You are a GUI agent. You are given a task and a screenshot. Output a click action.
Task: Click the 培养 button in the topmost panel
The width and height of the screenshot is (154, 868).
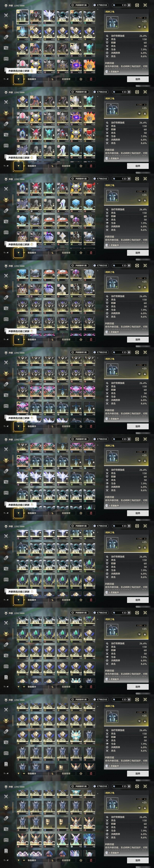[138, 79]
